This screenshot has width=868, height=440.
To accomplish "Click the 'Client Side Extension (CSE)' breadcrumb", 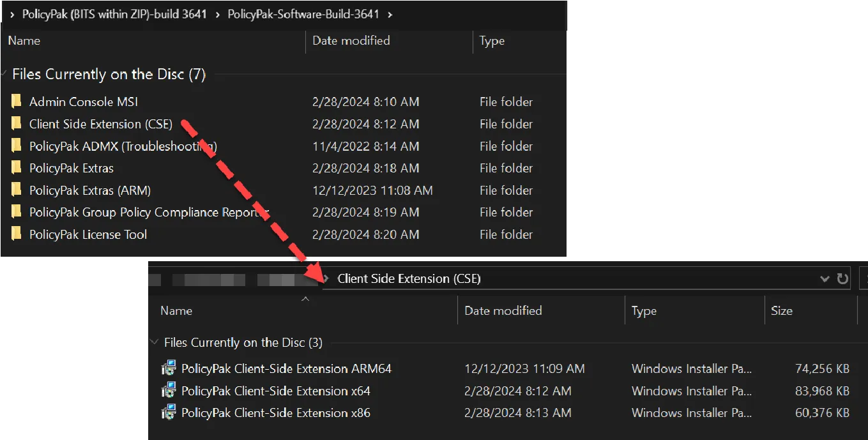I will (409, 279).
